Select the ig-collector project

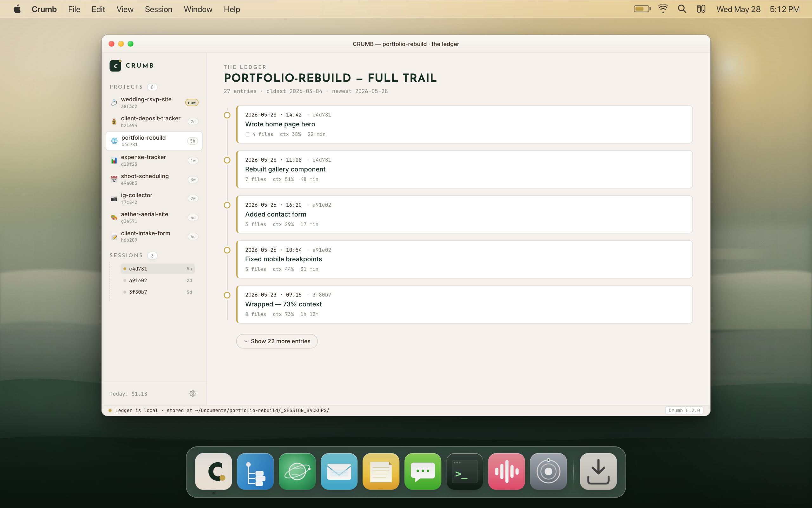coord(154,198)
